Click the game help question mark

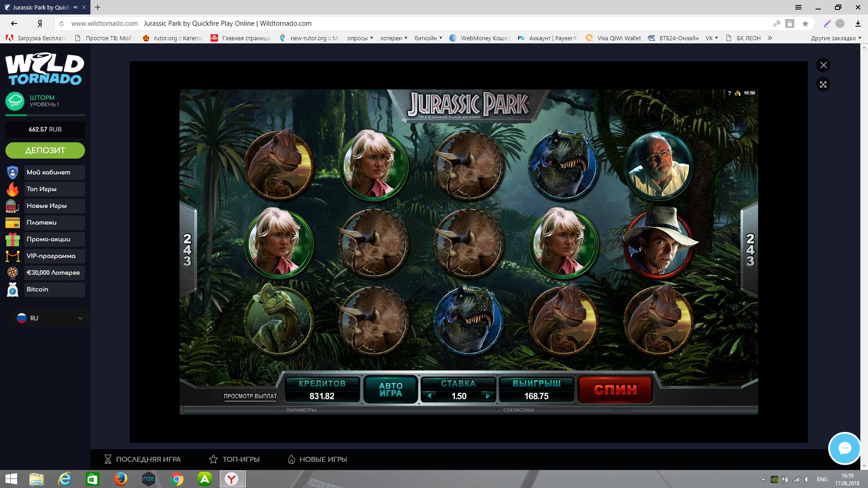click(x=729, y=93)
